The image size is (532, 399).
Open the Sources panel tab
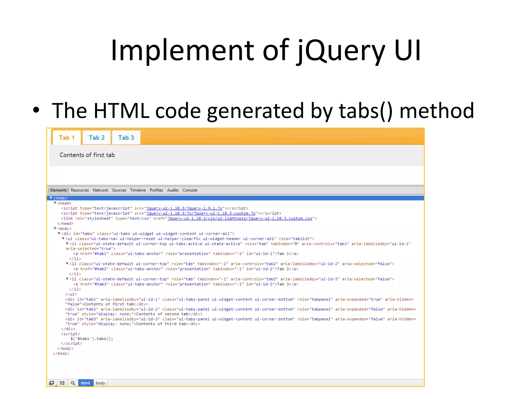pyautogui.click(x=119, y=190)
